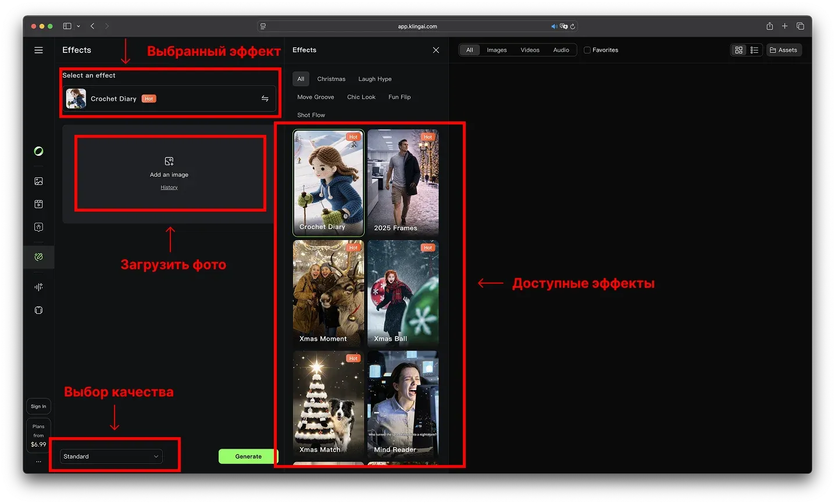Select the Effects tool in the sidebar
This screenshot has height=504, width=835.
tap(38, 257)
